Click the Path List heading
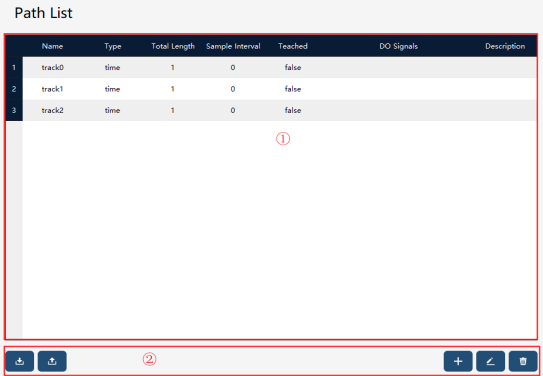The image size is (543, 376). click(x=44, y=13)
